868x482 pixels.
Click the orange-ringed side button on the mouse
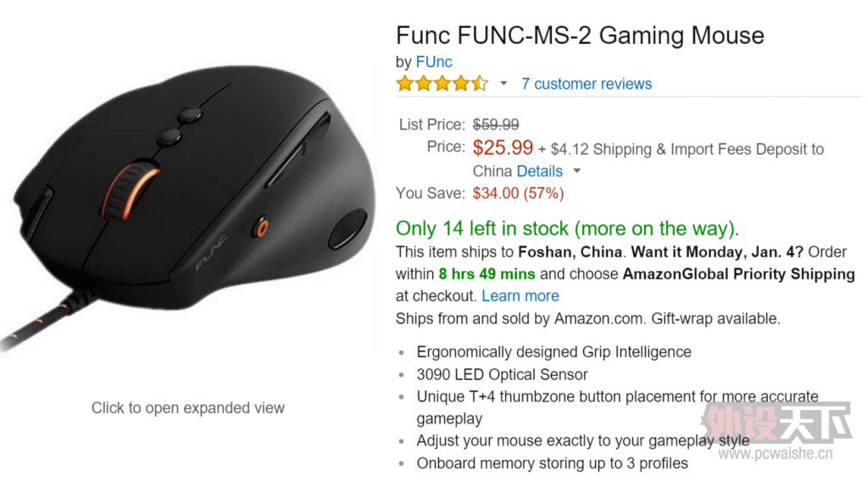(x=262, y=227)
